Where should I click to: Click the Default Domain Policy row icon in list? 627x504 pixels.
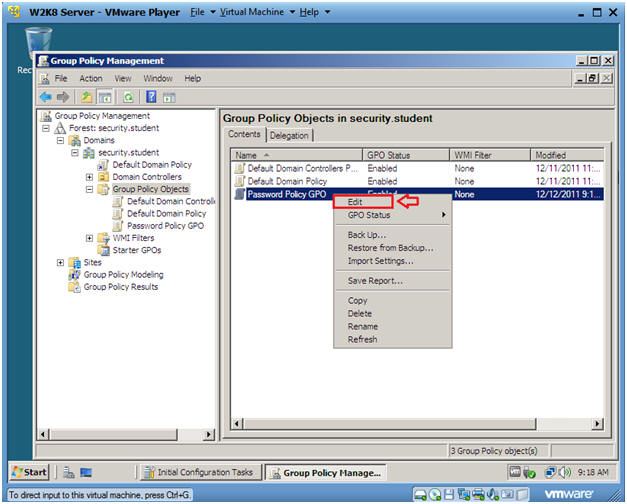point(240,181)
